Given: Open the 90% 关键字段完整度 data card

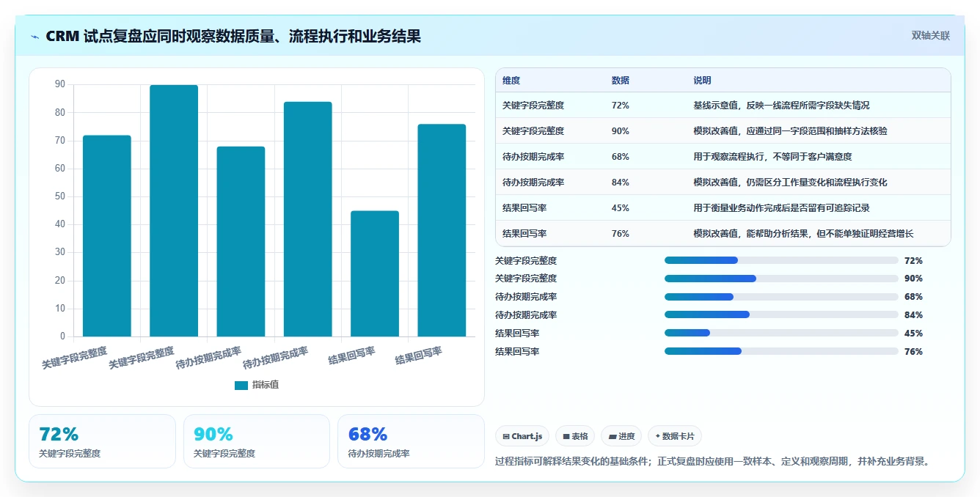Looking at the screenshot, I should tap(257, 441).
